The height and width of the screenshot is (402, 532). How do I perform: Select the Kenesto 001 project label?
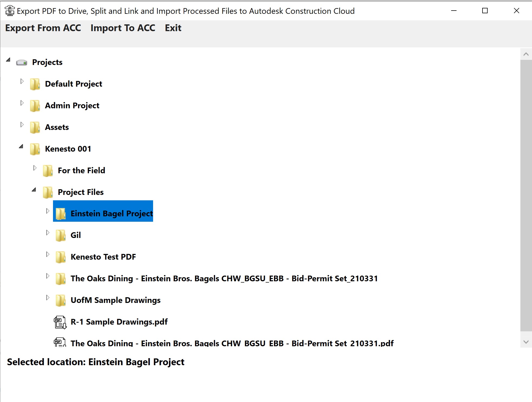pyautogui.click(x=68, y=149)
